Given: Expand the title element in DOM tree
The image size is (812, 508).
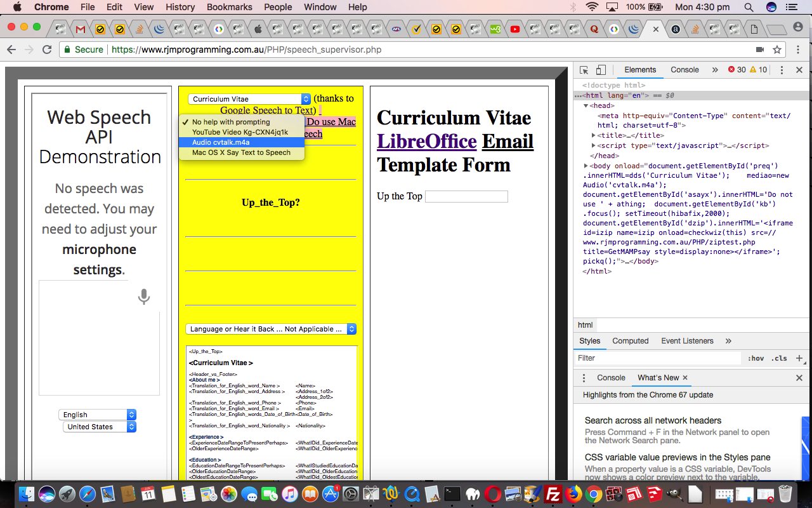Looking at the screenshot, I should (594, 135).
